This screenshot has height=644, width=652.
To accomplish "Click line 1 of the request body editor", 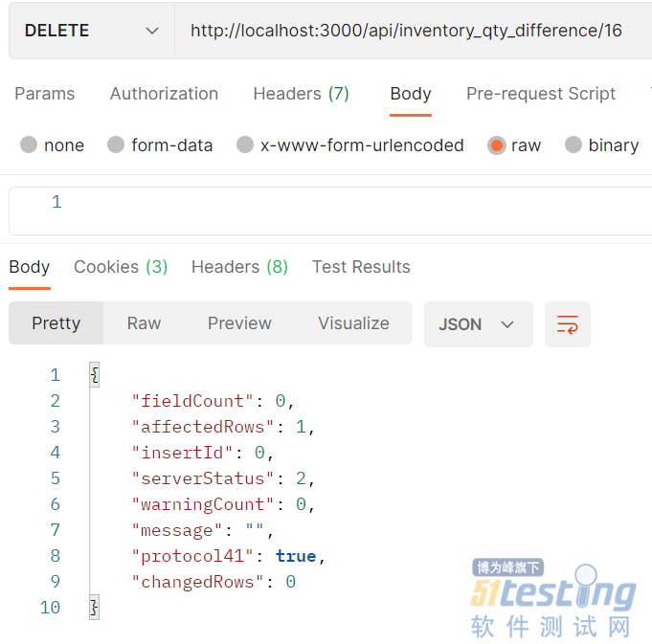I will point(354,202).
